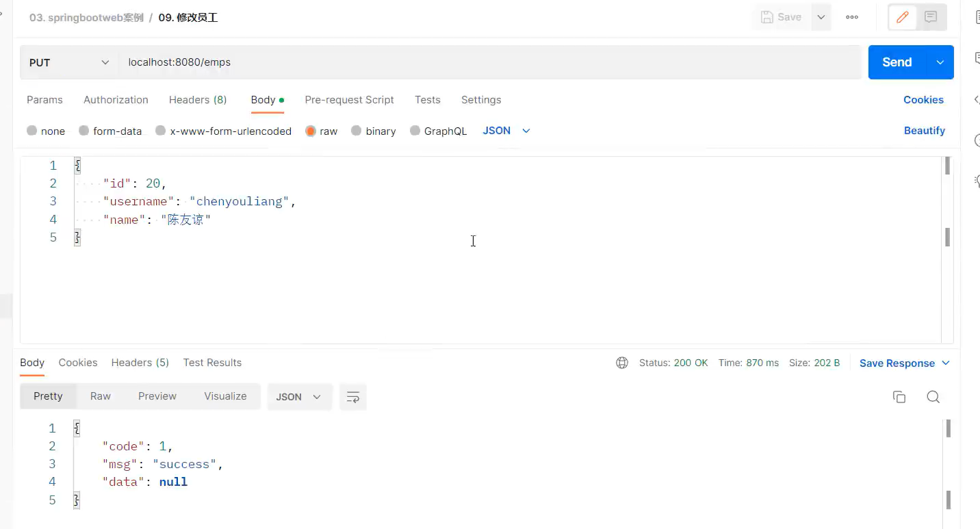Open the three-dots more actions menu
The image size is (980, 529).
click(852, 17)
